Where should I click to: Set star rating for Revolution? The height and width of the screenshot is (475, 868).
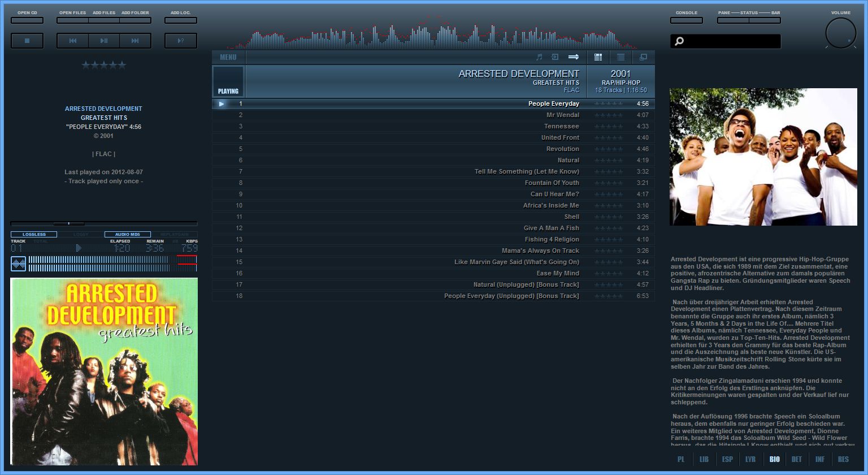click(609, 149)
